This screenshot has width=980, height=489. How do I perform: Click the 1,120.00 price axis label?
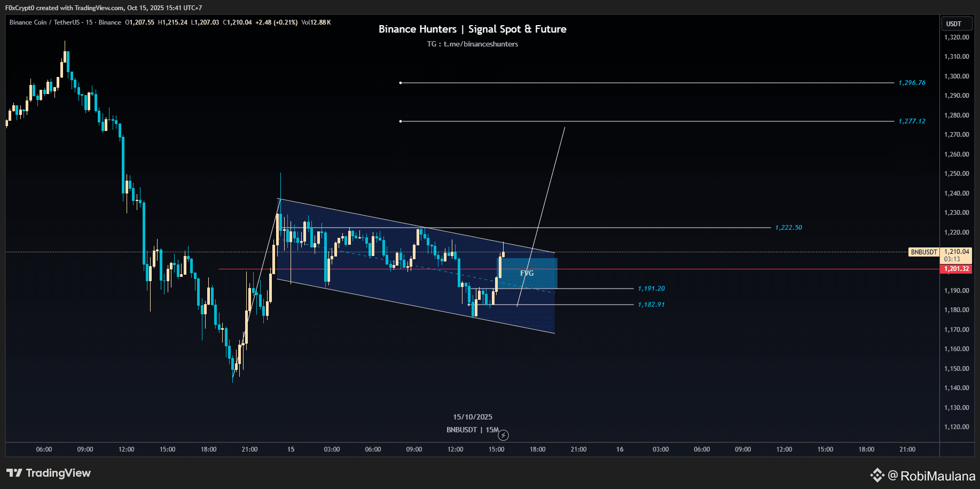click(957, 427)
